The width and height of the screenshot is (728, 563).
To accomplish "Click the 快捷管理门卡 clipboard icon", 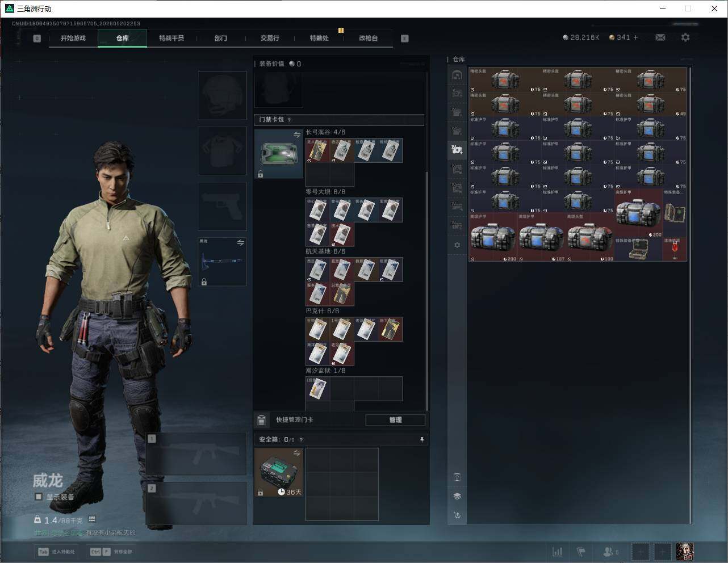I will click(x=261, y=420).
